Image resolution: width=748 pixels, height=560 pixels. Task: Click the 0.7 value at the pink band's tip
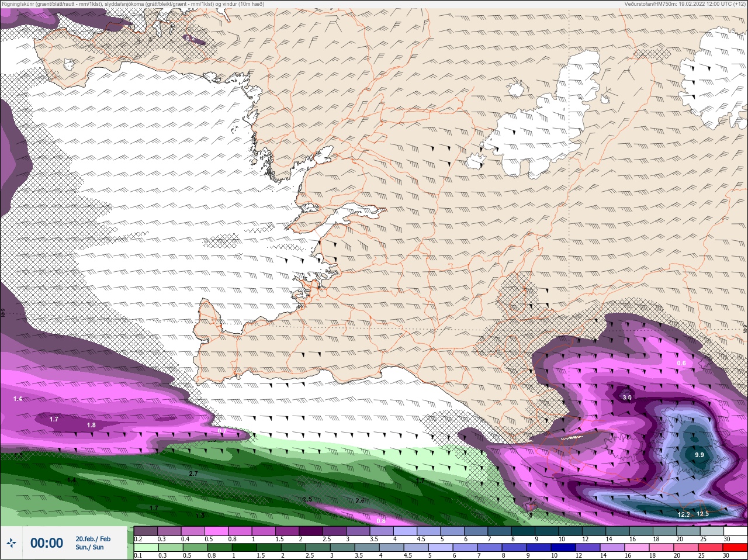click(222, 431)
